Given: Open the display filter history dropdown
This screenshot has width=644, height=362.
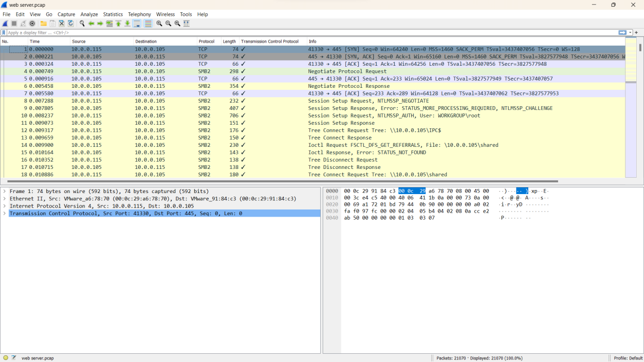Looking at the screenshot, I should tap(631, 32).
